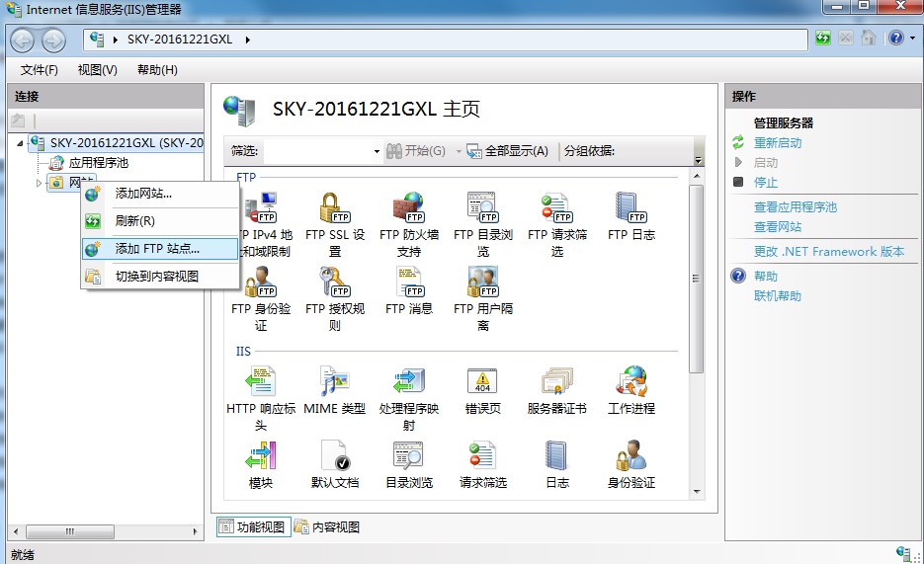Choose 刷新(R) from context menu

point(160,221)
